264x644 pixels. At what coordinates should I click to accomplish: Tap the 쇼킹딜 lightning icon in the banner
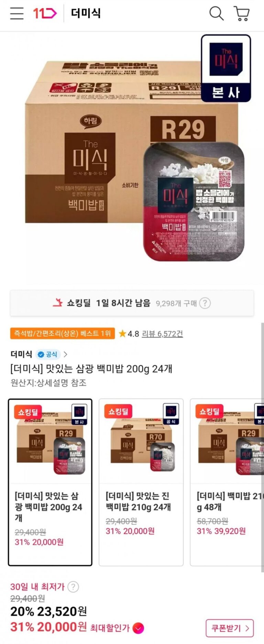point(58,303)
